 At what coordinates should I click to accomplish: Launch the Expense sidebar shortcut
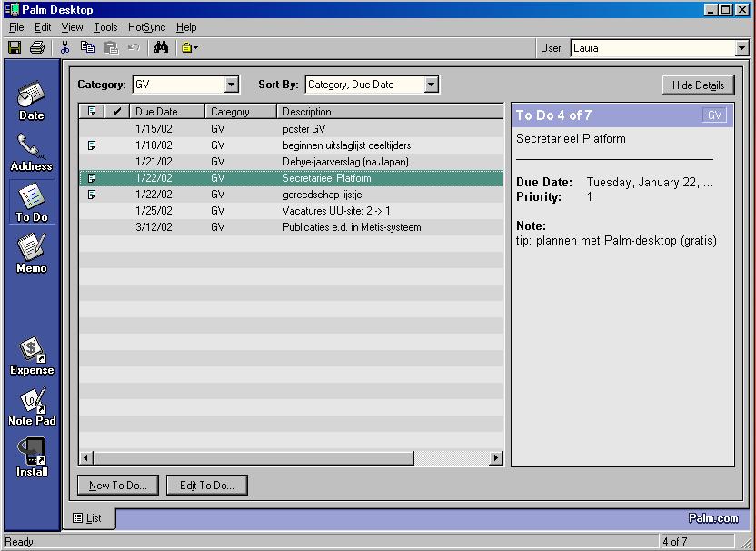32,356
